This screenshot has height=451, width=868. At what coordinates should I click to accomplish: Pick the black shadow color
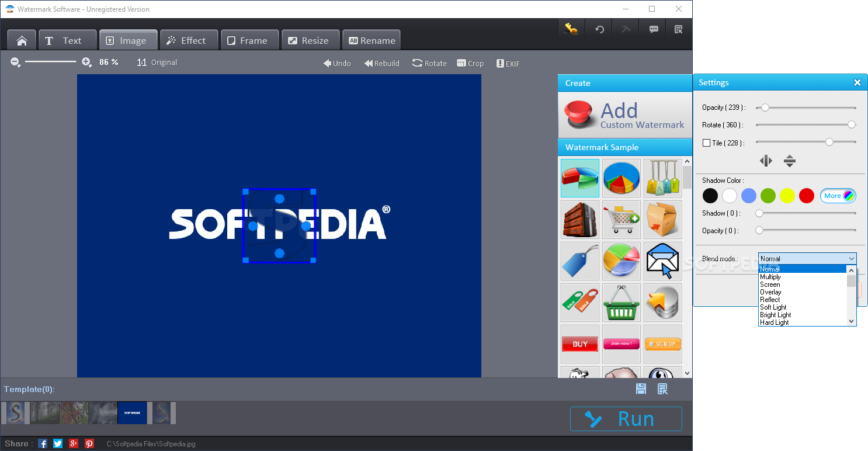pos(710,196)
